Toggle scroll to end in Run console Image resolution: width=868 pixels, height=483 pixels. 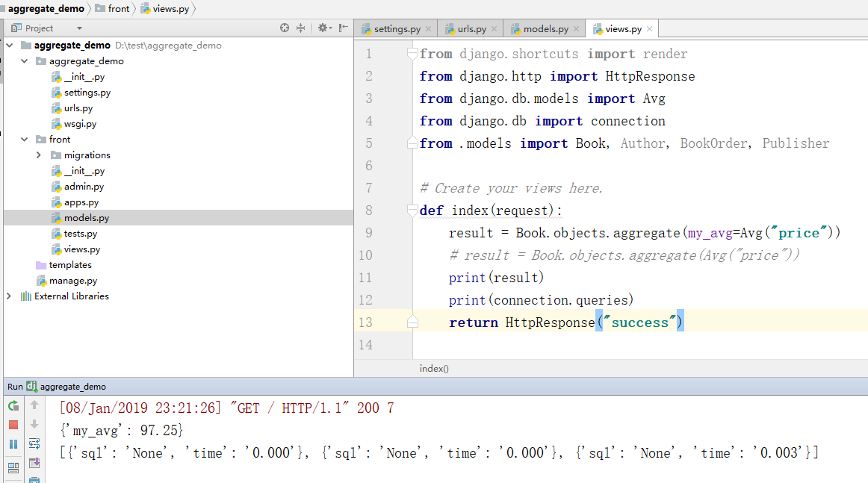click(34, 463)
